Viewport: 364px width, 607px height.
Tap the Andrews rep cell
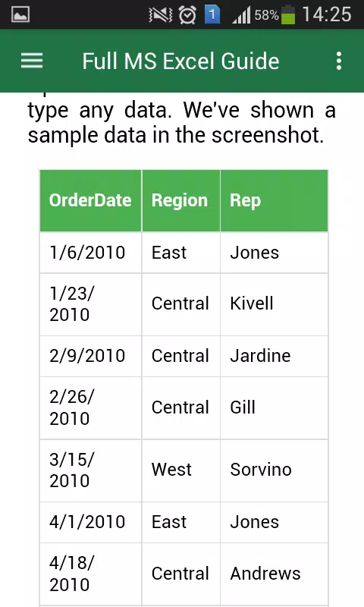point(275,574)
